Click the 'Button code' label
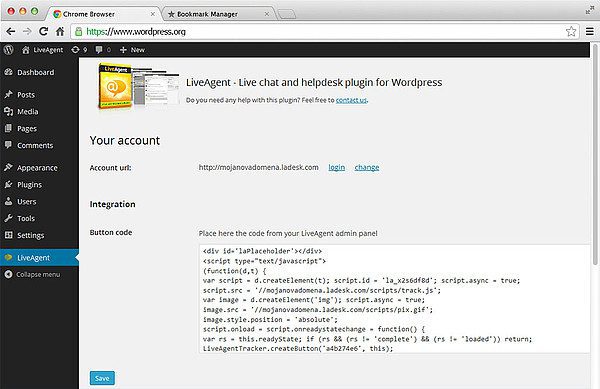Viewport: 600px width, 389px height. pos(111,232)
